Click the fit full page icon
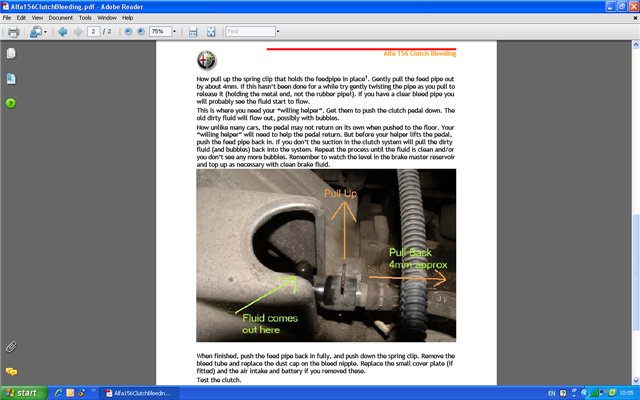 [x=210, y=32]
